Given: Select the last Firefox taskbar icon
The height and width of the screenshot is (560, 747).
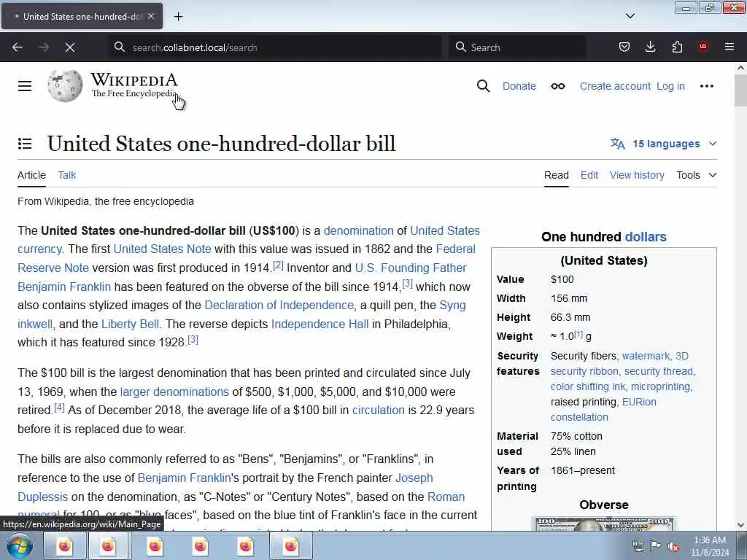Looking at the screenshot, I should (290, 545).
